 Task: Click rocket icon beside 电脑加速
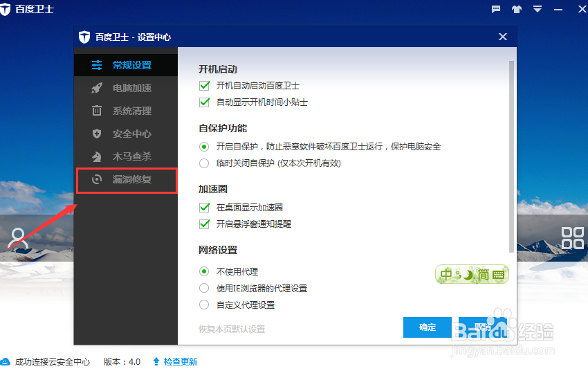click(x=97, y=88)
